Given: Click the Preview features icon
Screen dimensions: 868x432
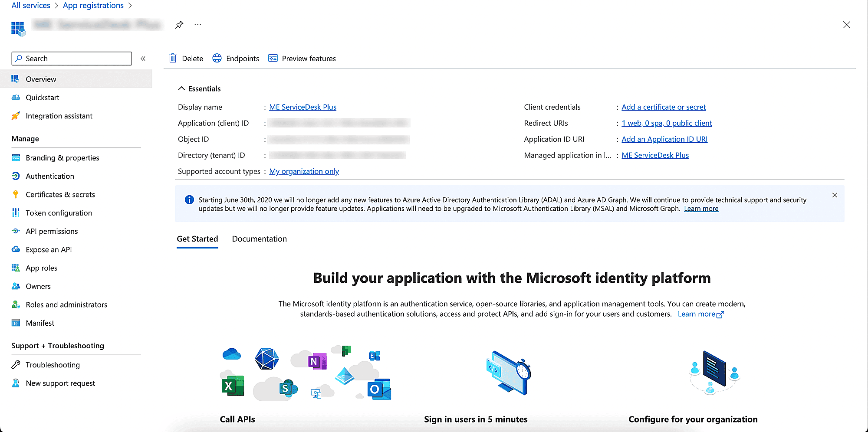Looking at the screenshot, I should (x=273, y=58).
